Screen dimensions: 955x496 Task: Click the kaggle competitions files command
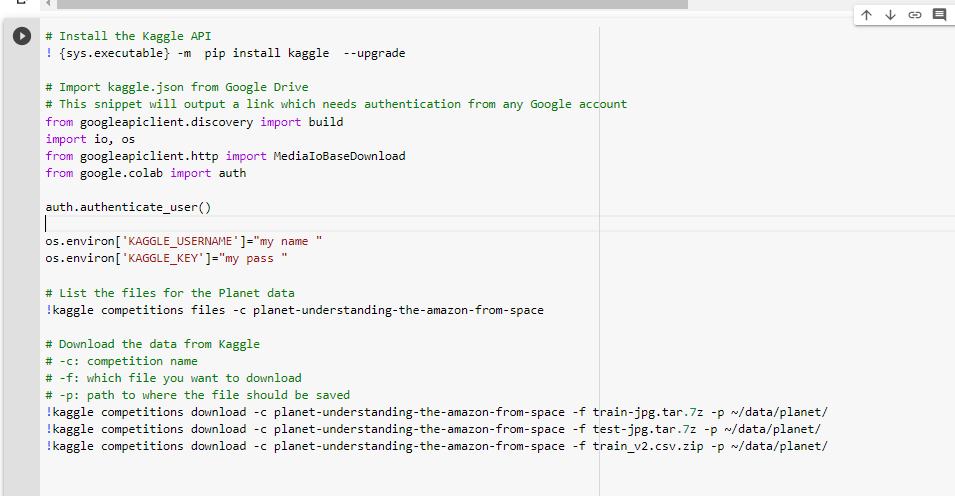click(x=294, y=310)
